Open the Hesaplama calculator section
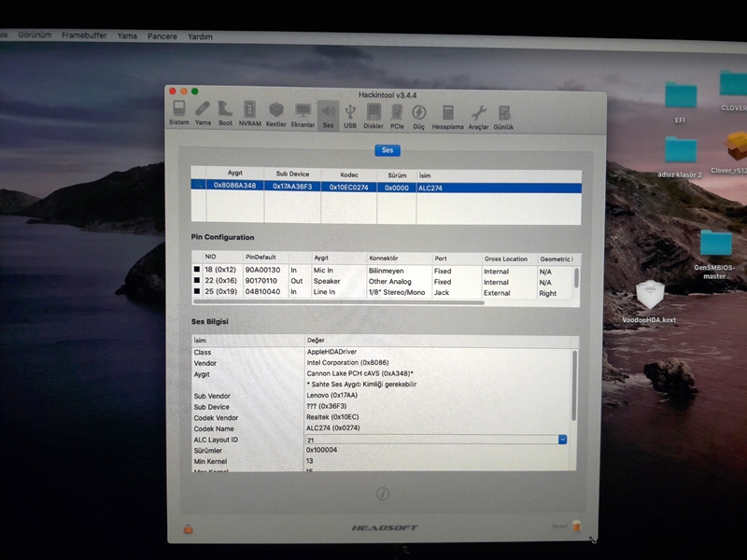The image size is (747, 560). click(448, 113)
